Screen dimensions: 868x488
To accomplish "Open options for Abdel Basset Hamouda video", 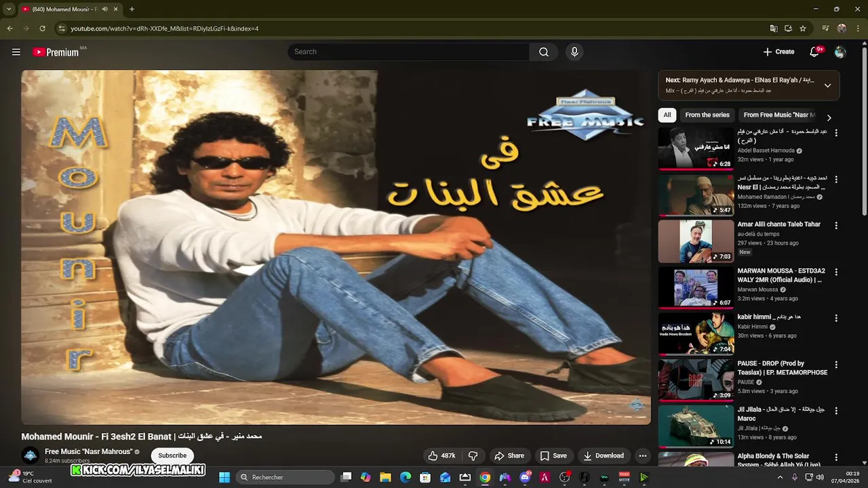I will (835, 133).
